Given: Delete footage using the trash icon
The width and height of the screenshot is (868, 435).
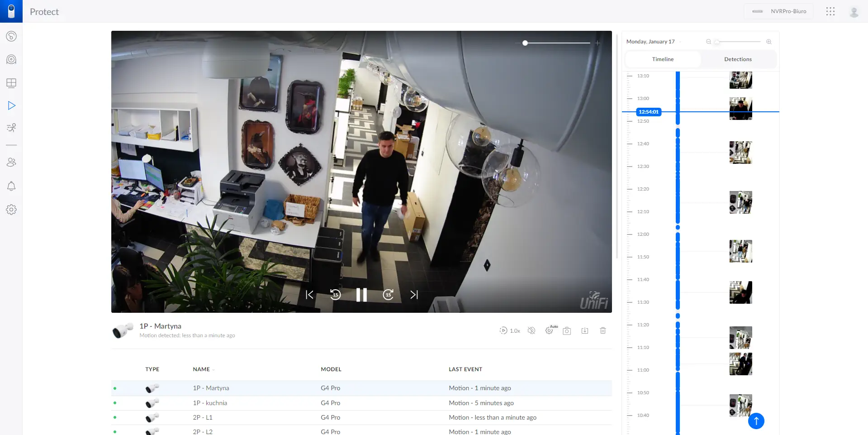Looking at the screenshot, I should (x=603, y=331).
